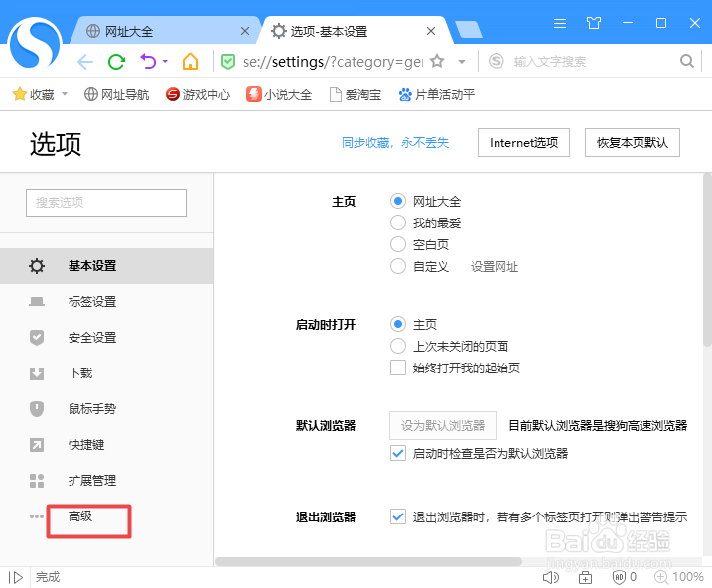The width and height of the screenshot is (712, 588).
Task: Close the 选项-基本设置 tab
Action: coord(431,31)
